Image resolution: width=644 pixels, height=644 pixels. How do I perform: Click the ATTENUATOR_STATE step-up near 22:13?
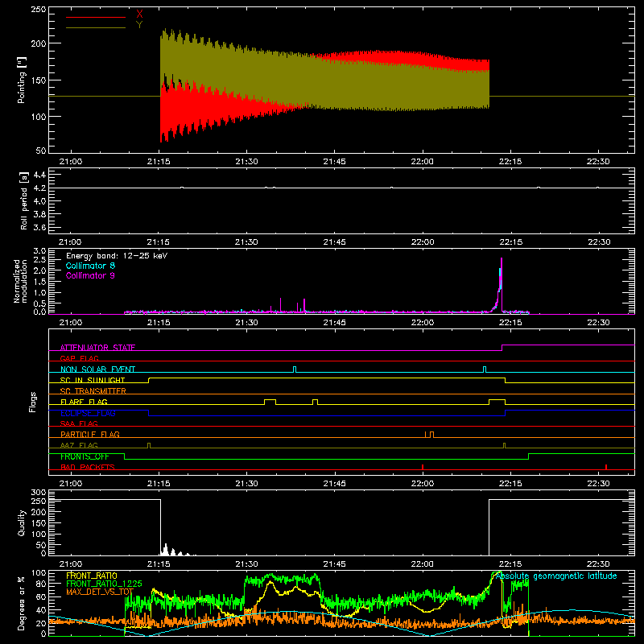[502, 348]
